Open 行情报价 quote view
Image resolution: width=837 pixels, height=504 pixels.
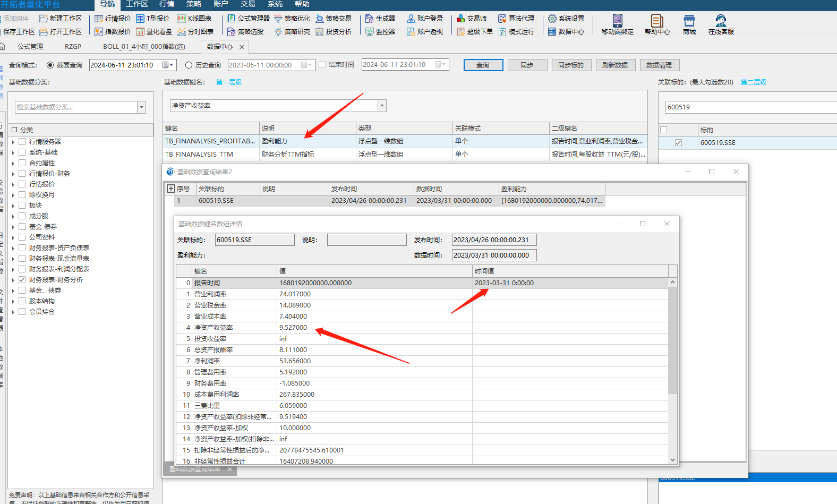[x=113, y=19]
